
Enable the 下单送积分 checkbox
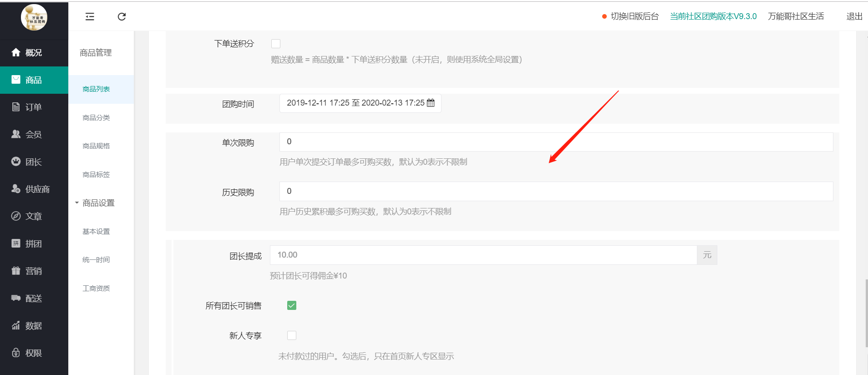coord(276,44)
